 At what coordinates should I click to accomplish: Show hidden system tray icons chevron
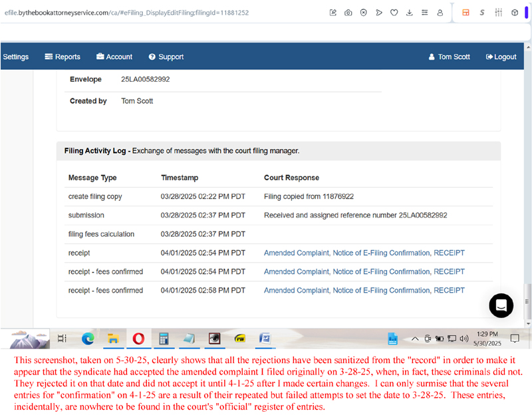[x=415, y=339]
